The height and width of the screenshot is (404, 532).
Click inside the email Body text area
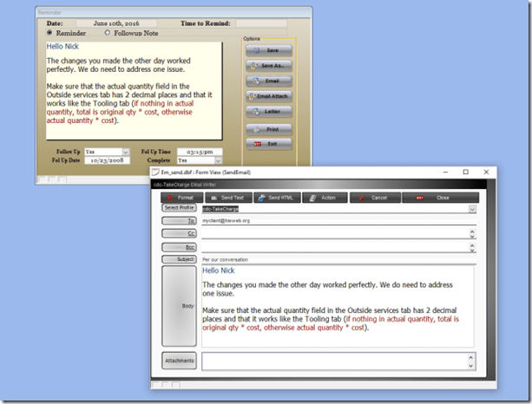click(x=338, y=306)
